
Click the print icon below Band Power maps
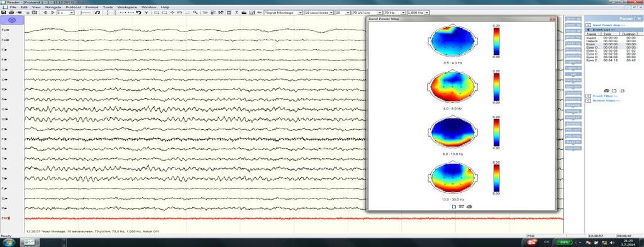[x=469, y=206]
